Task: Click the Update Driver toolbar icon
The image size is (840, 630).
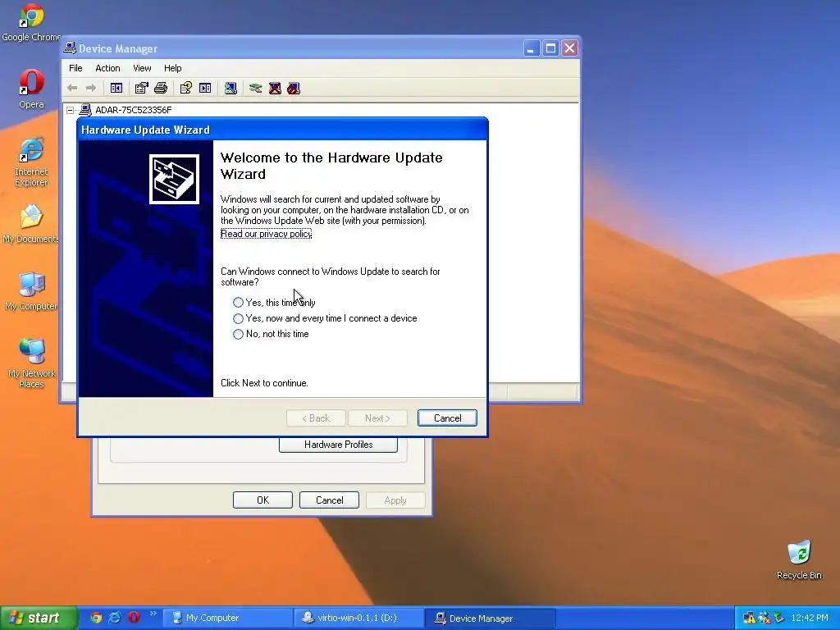Action: pyautogui.click(x=256, y=88)
